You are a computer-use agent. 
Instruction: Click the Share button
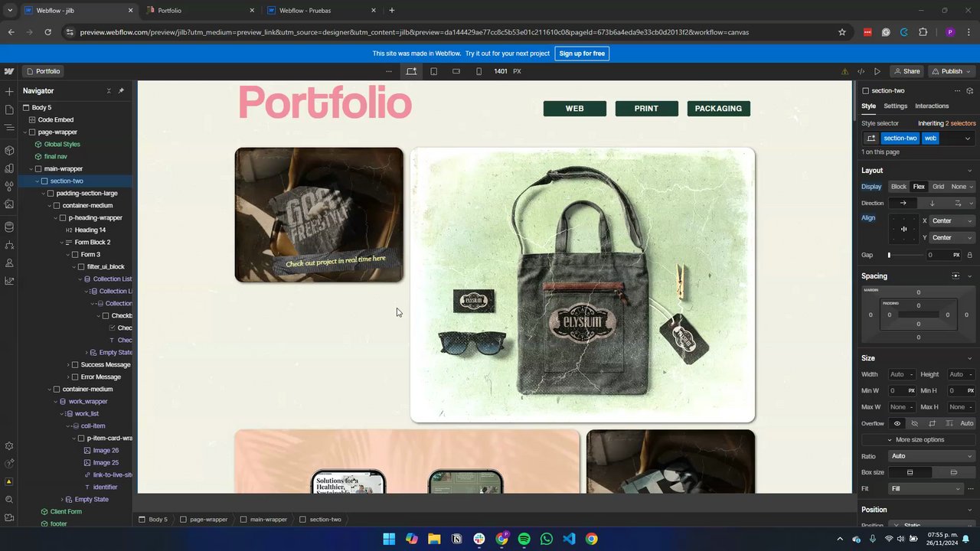pos(906,71)
